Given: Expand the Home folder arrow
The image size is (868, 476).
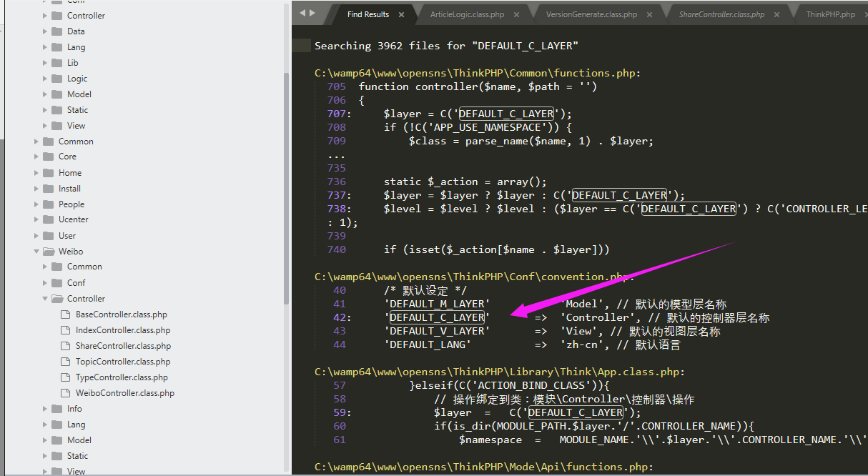Looking at the screenshot, I should 36,173.
